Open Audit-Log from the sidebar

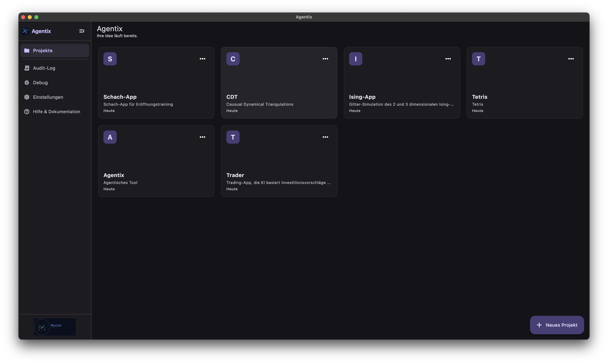[55, 68]
